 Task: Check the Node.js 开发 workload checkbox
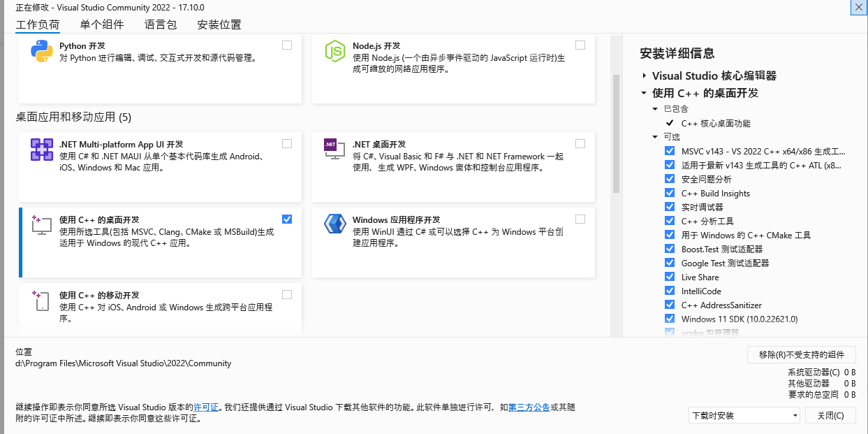[x=580, y=45]
